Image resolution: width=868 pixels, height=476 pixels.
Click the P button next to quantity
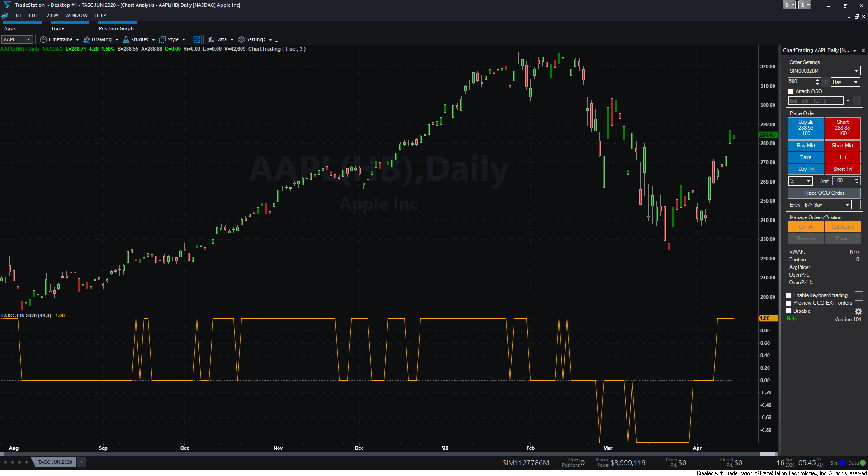click(826, 82)
